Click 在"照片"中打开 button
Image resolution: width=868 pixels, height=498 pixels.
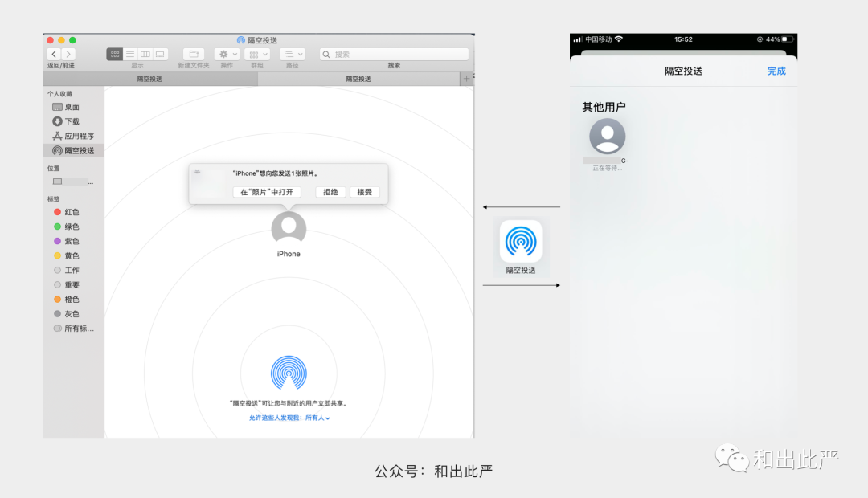point(267,192)
